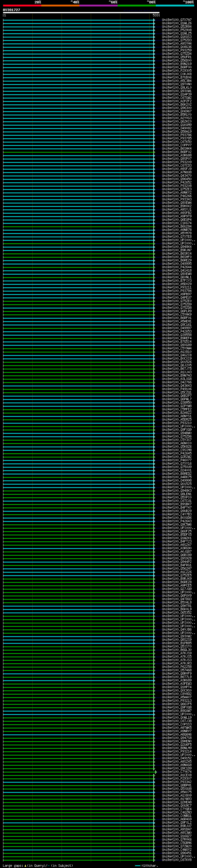This screenshot has width=197, height=868.
Task: Select hit label UniRef100_Q24001
Action: coord(177,470)
